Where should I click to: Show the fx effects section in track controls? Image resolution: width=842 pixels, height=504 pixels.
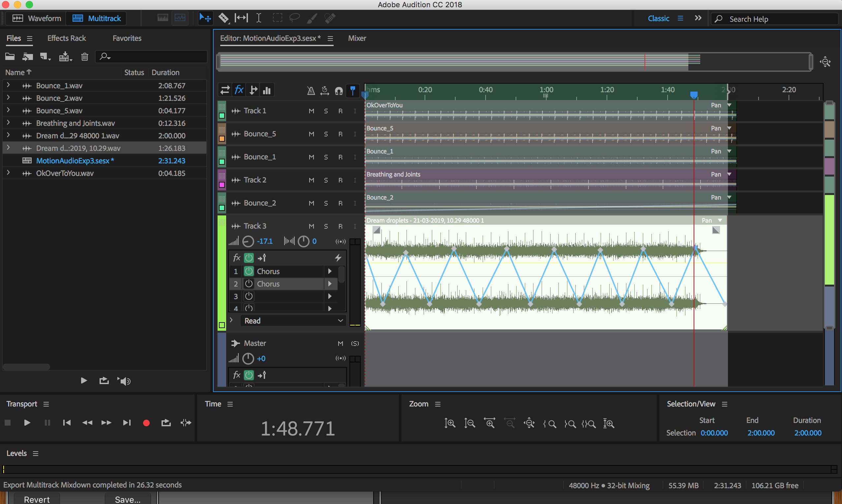239,90
